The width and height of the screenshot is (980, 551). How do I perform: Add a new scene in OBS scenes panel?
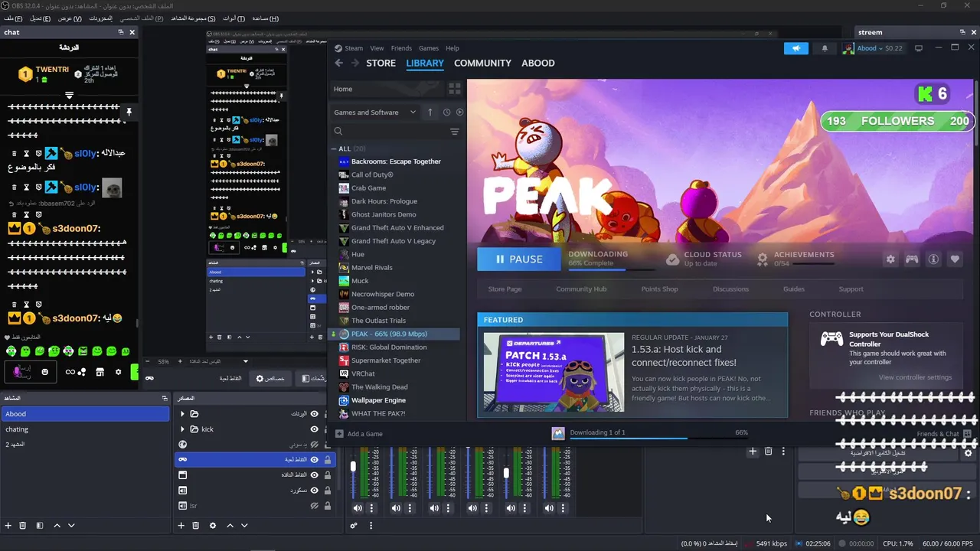point(8,526)
